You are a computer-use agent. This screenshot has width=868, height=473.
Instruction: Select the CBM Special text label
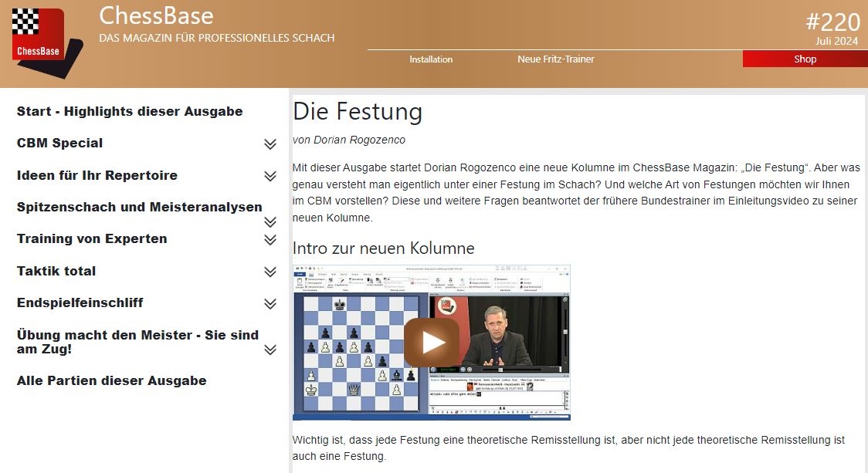point(59,144)
